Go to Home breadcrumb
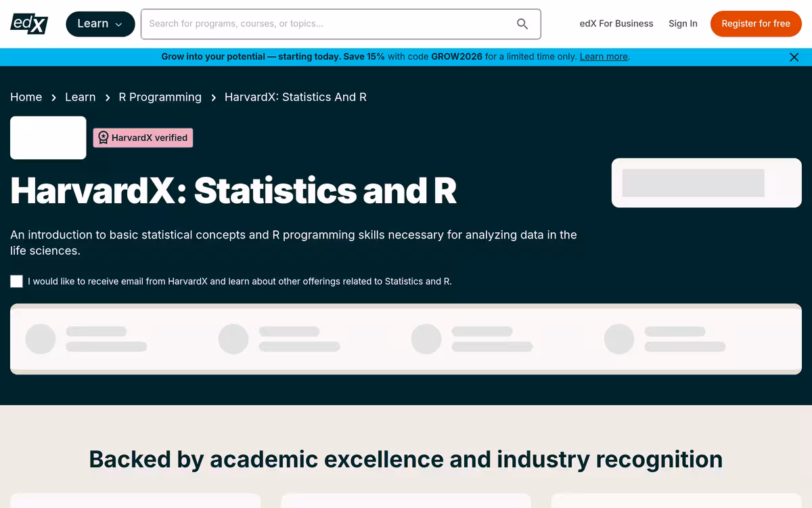812x508 pixels. pos(26,97)
